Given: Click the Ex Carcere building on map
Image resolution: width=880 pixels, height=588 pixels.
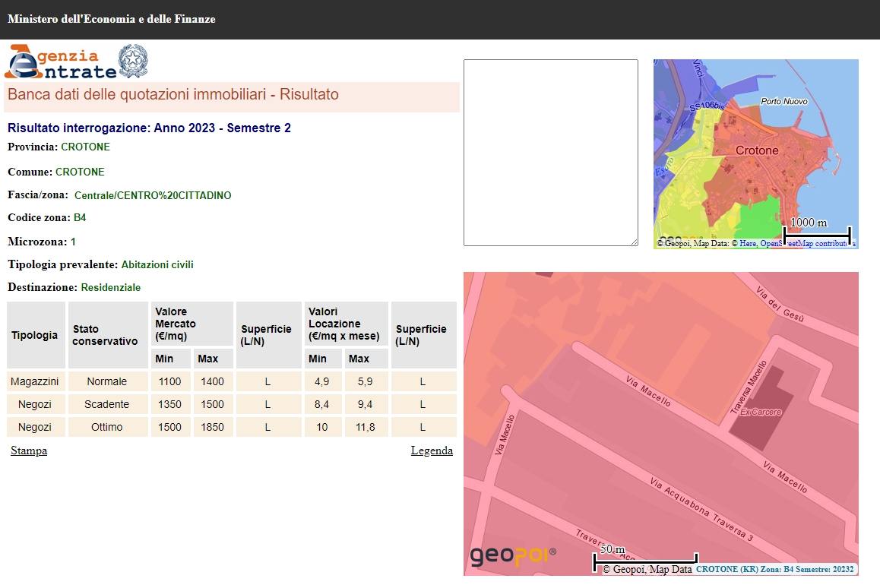Looking at the screenshot, I should pos(761,410).
